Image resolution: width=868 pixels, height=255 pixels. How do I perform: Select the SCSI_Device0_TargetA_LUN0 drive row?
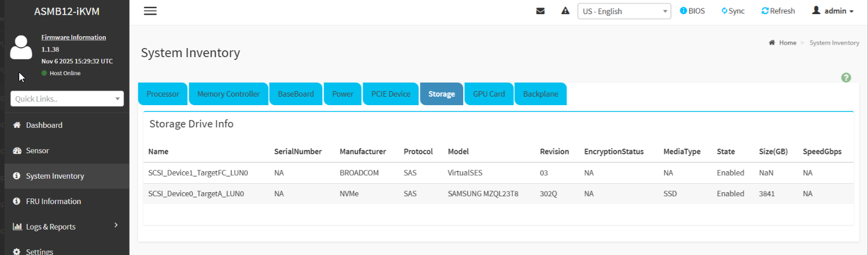click(x=196, y=193)
